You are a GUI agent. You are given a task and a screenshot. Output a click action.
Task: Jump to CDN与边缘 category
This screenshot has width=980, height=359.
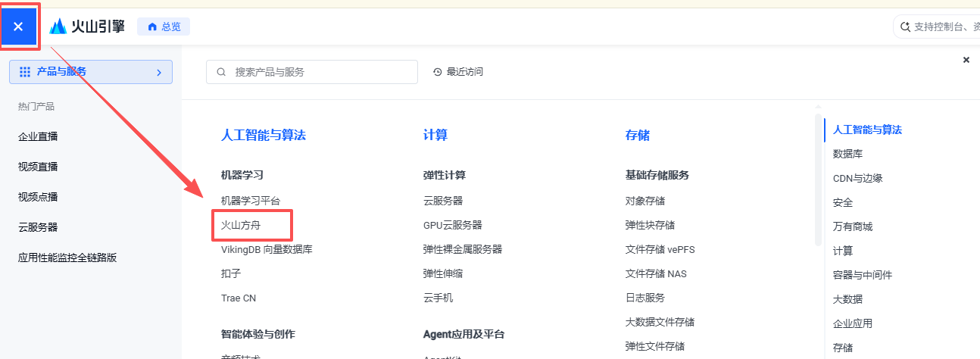pyautogui.click(x=857, y=178)
